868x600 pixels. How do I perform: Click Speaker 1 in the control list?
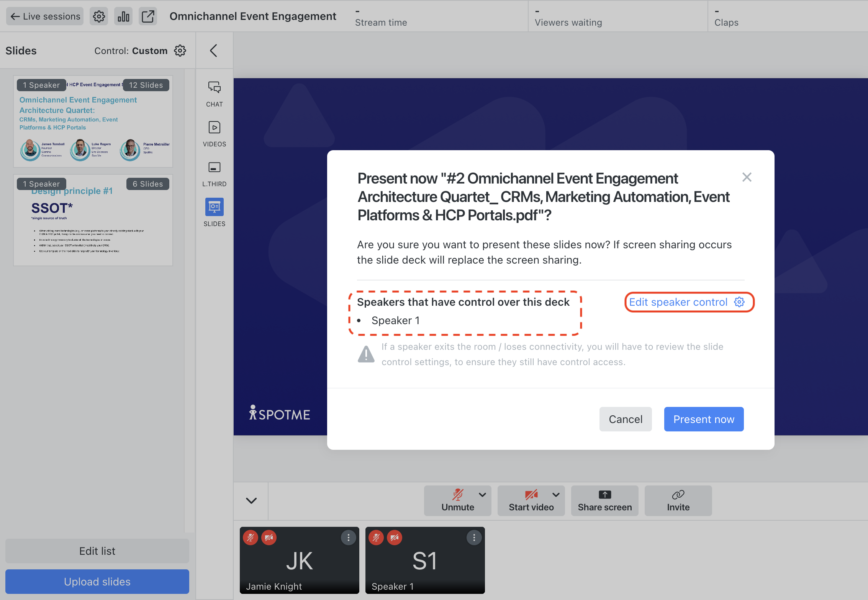tap(395, 320)
